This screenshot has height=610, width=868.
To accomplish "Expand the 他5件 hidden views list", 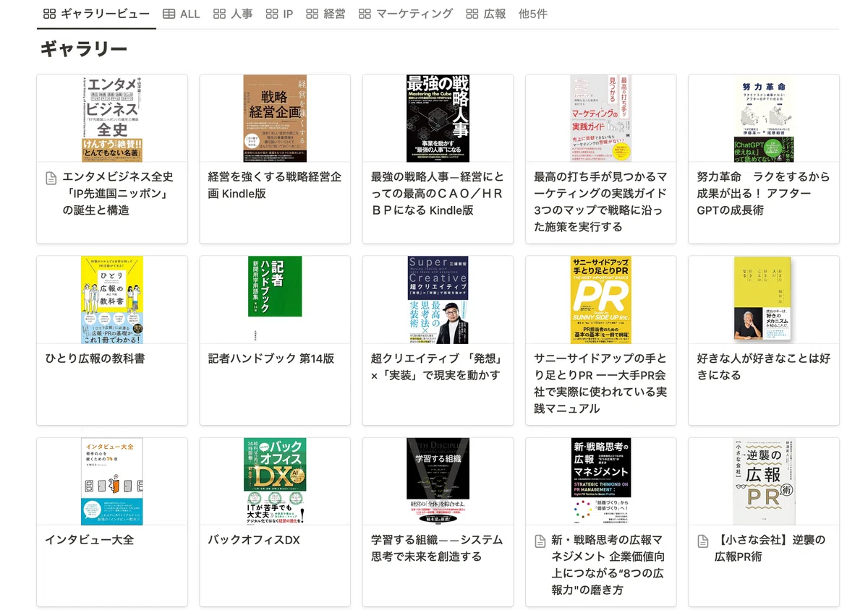I will click(x=533, y=14).
